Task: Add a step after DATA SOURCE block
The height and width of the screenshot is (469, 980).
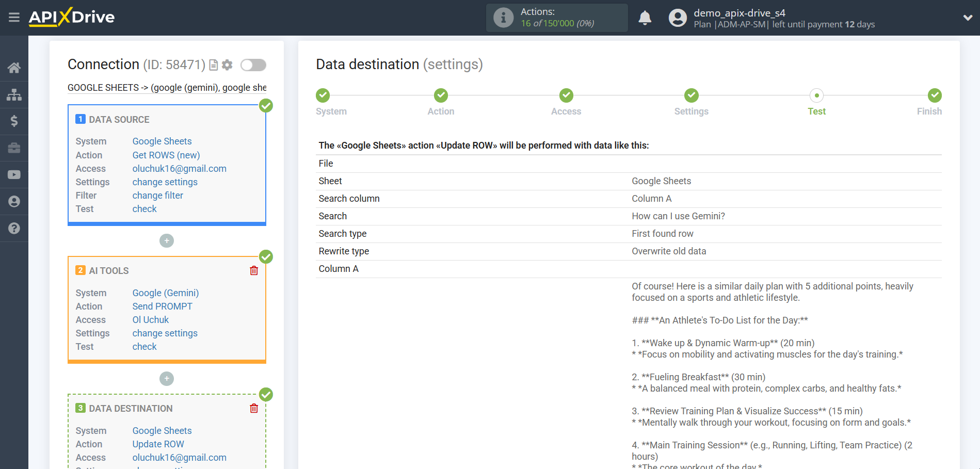Action: [x=167, y=241]
